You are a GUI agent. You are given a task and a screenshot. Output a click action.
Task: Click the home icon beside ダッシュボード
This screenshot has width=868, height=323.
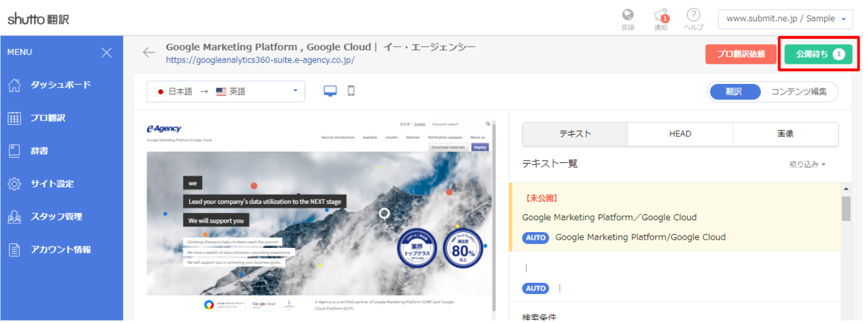pos(15,85)
